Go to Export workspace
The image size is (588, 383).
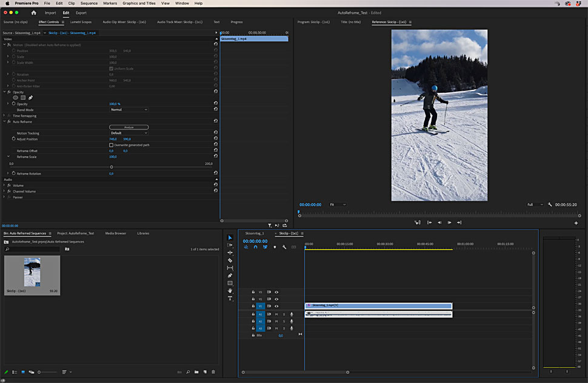[81, 13]
